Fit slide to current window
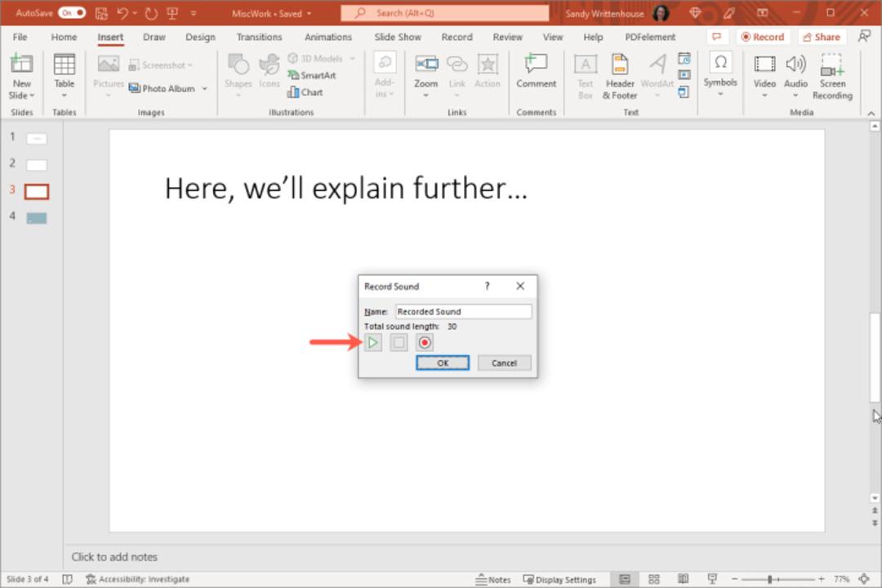 (x=864, y=579)
